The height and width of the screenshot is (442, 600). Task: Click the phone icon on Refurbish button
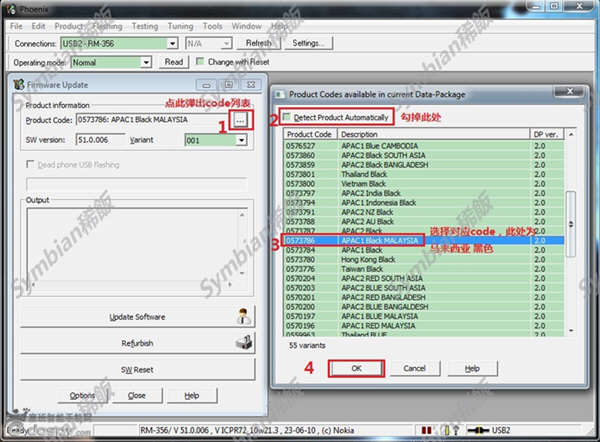tap(244, 341)
